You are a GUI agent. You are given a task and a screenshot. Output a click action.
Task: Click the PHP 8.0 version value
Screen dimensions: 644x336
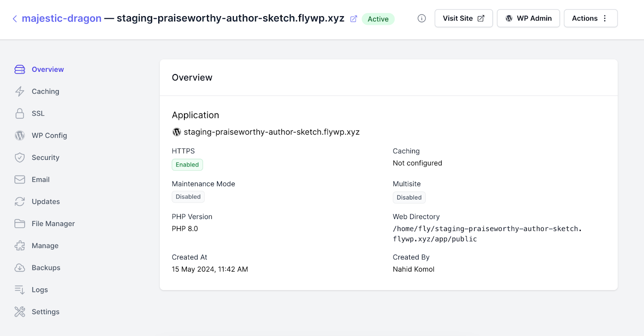tap(185, 229)
